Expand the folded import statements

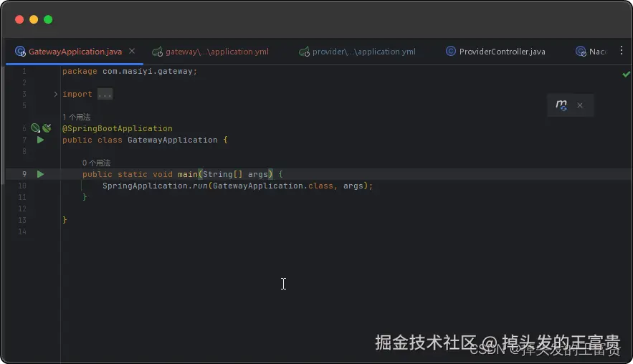pyautogui.click(x=56, y=94)
